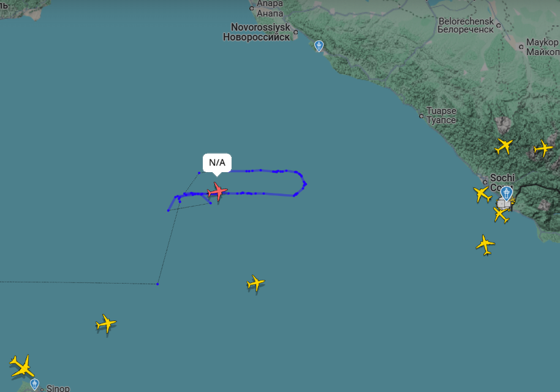Select the yellow plane flying offshore south of Sochi

[x=485, y=245]
